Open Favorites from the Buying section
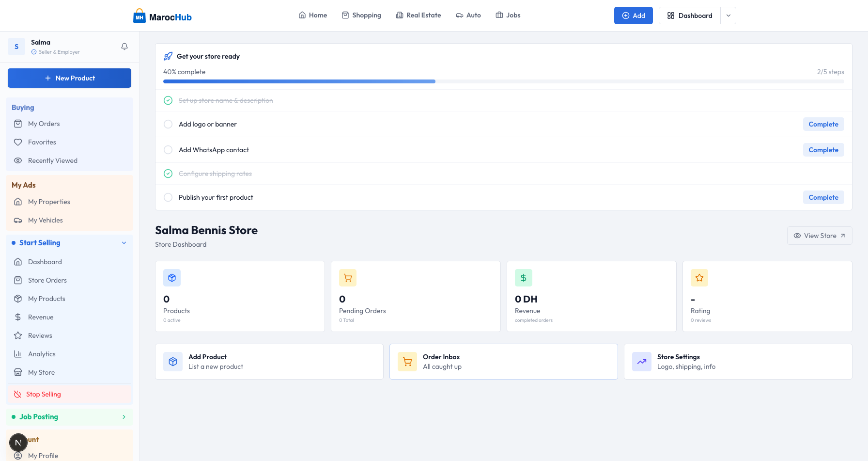Viewport: 868px width, 461px height. (x=41, y=142)
